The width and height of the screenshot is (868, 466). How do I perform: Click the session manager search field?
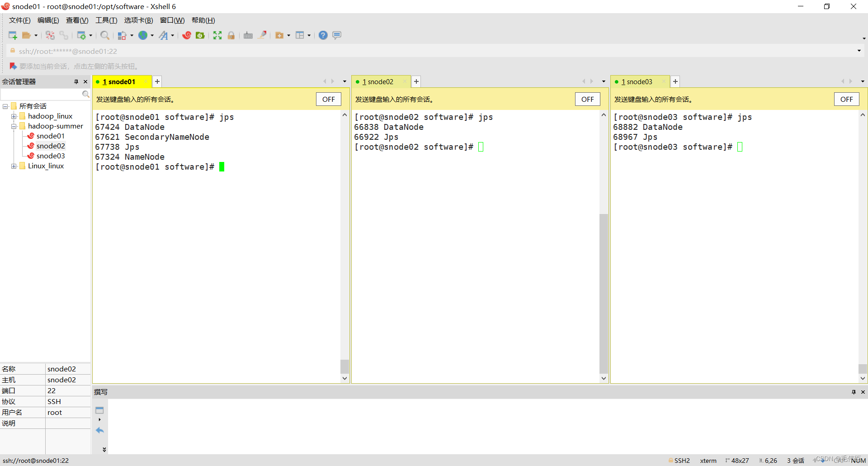(x=42, y=94)
